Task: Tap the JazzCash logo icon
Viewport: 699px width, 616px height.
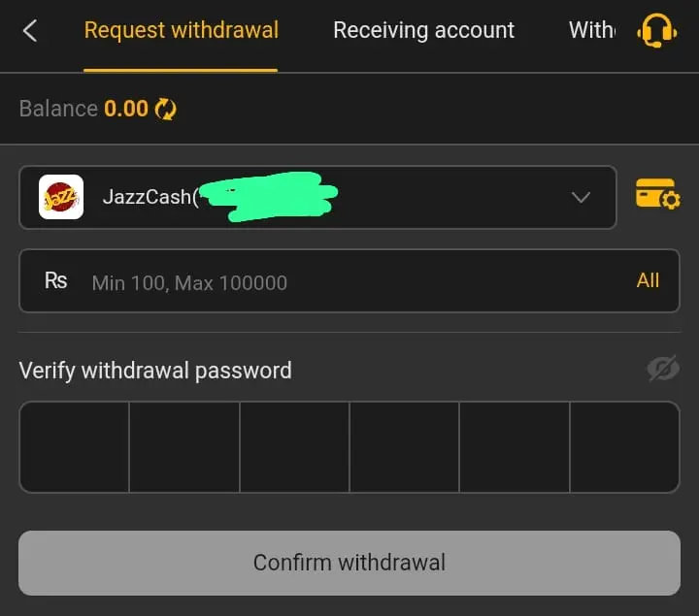Action: 60,198
